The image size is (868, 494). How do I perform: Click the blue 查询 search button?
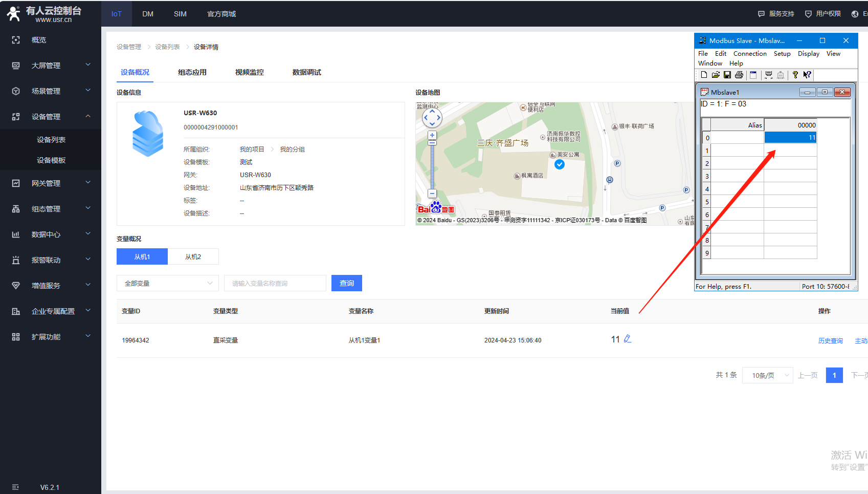347,283
